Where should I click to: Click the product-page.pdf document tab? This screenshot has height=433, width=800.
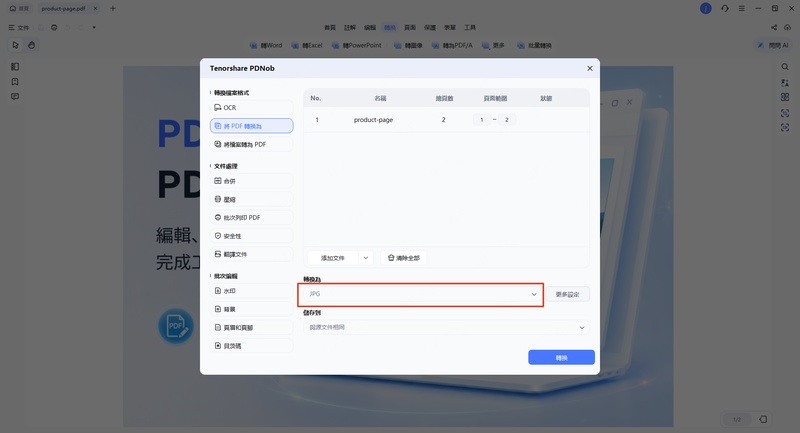(68, 8)
